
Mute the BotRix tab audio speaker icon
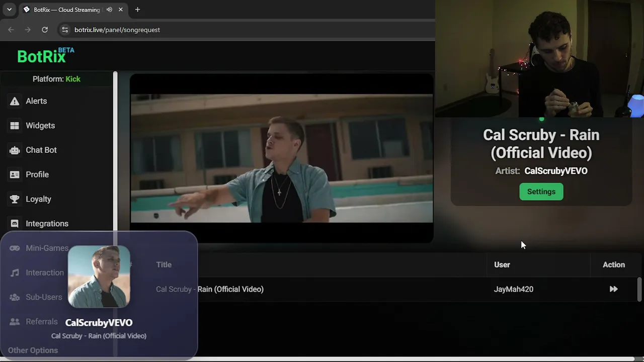tap(109, 10)
